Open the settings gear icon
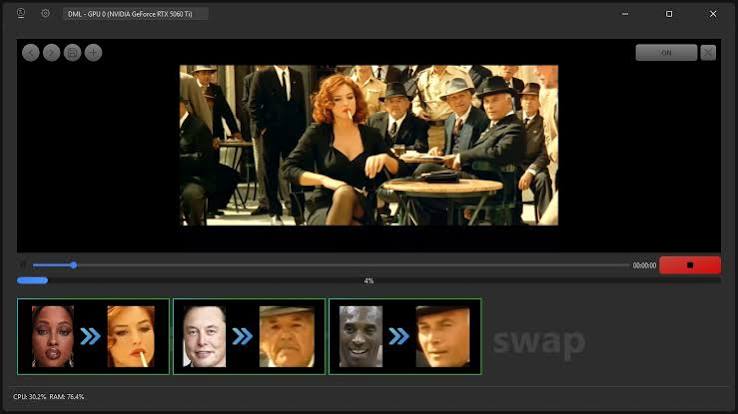 tap(45, 14)
